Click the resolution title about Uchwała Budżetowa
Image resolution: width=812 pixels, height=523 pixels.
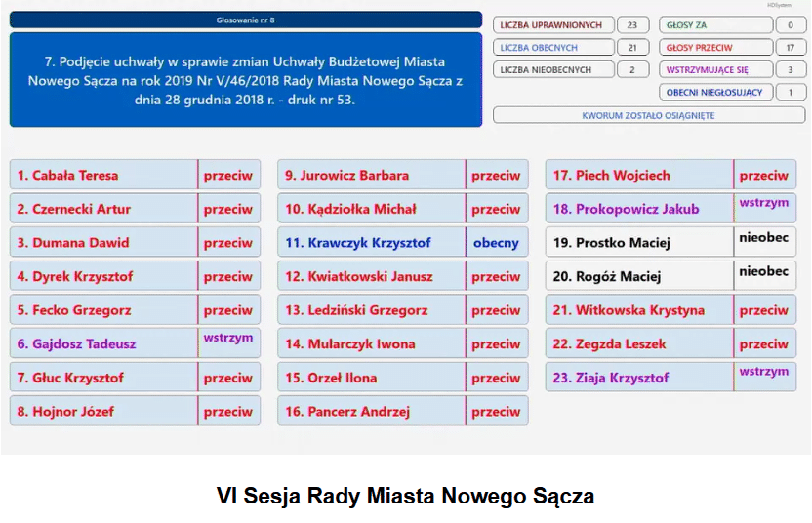tap(246, 80)
